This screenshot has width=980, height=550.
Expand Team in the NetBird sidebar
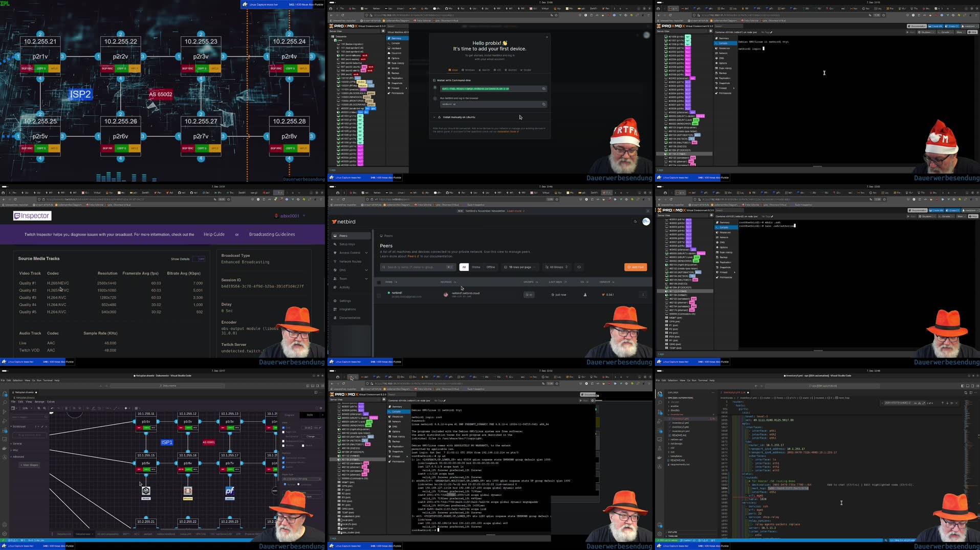pos(351,279)
